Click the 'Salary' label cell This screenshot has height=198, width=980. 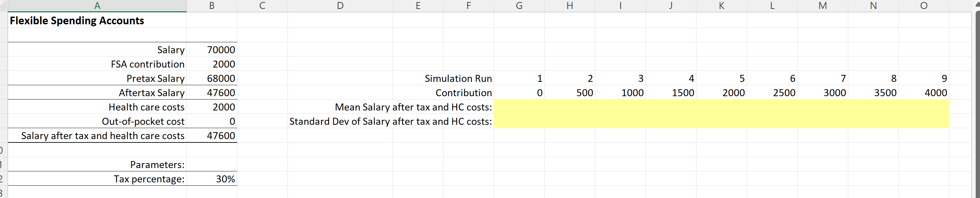97,50
